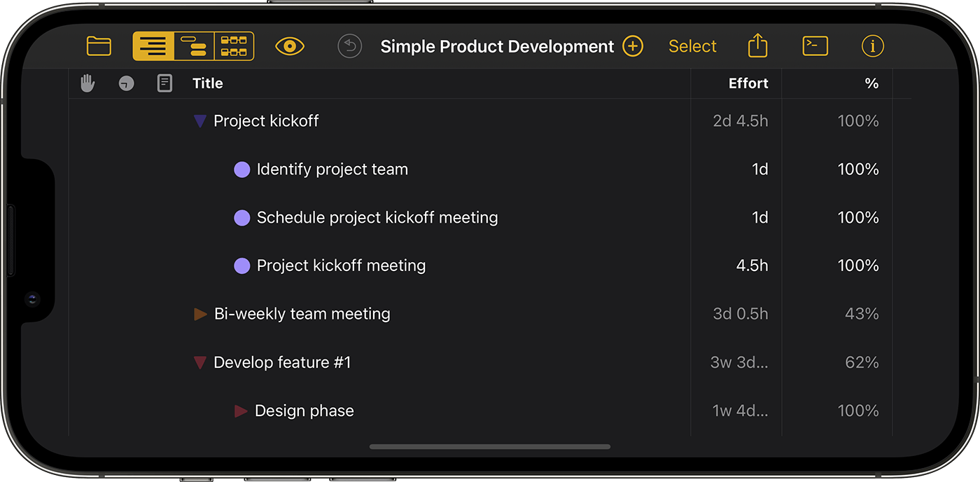Image resolution: width=980 pixels, height=482 pixels.
Task: Open the inspector info icon
Action: click(872, 46)
